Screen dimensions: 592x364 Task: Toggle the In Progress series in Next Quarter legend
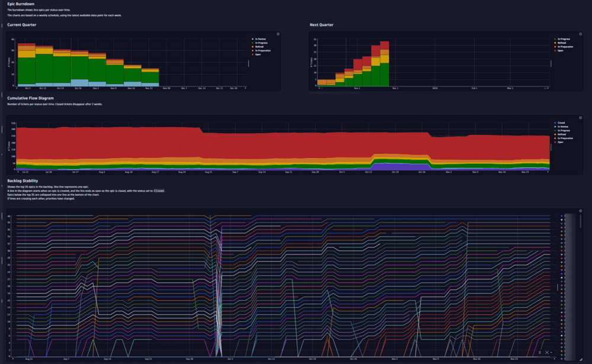(x=562, y=38)
